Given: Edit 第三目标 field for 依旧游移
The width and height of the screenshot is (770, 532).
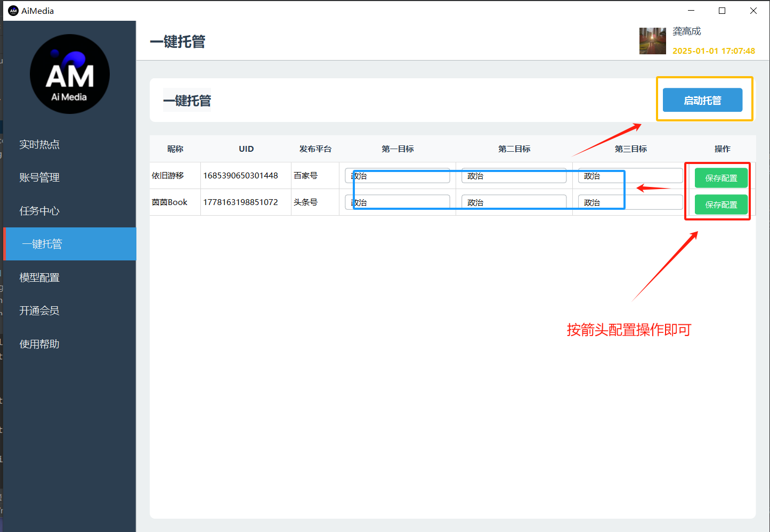Looking at the screenshot, I should pos(630,176).
